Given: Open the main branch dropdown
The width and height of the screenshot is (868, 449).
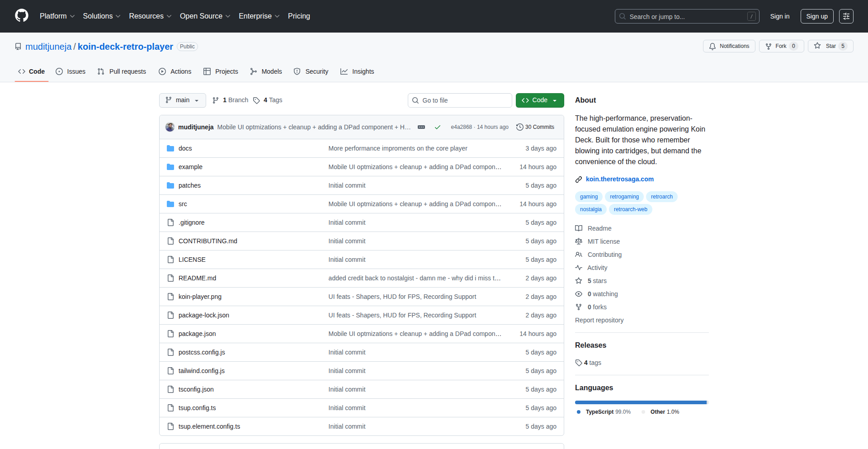Looking at the screenshot, I should tap(182, 100).
